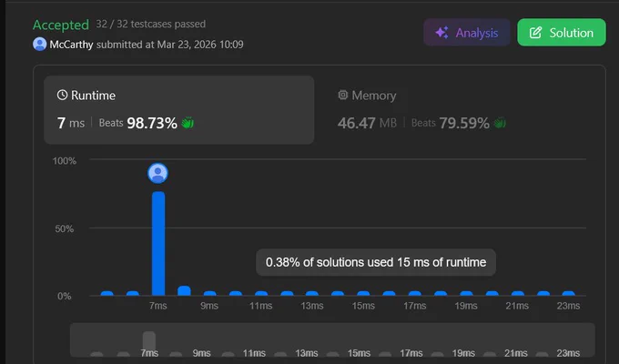Click the 11ms x-axis label of chart
The height and width of the screenshot is (364, 619).
(x=260, y=306)
